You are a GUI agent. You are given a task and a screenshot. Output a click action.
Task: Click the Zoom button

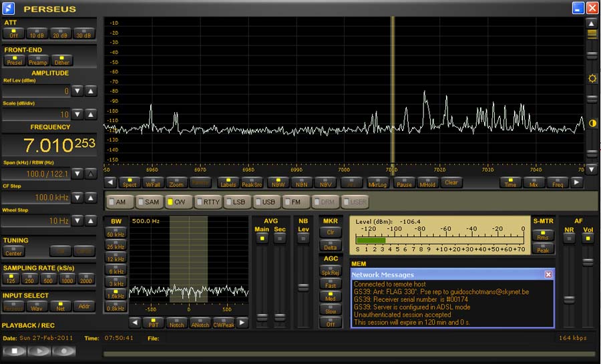click(176, 182)
